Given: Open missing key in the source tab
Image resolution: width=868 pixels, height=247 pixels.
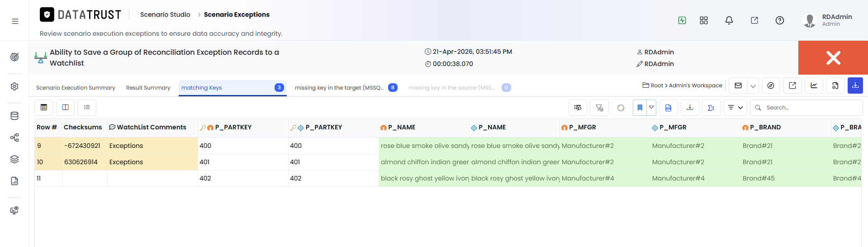Looking at the screenshot, I should (x=460, y=88).
